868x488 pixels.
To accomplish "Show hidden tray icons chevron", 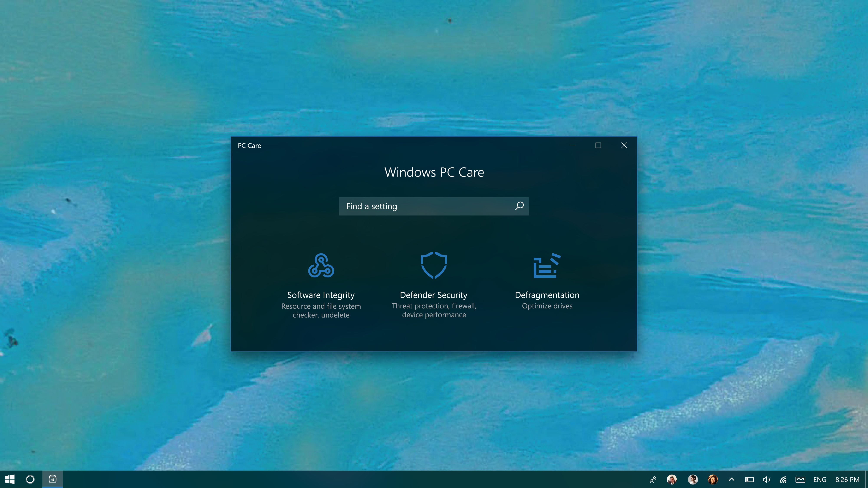I will click(732, 479).
